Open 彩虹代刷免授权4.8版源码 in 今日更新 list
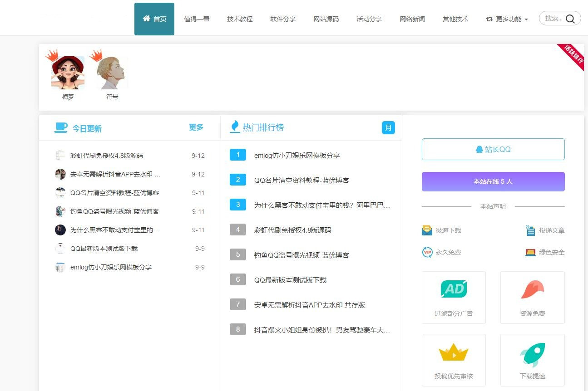This screenshot has width=588, height=391. [x=107, y=156]
